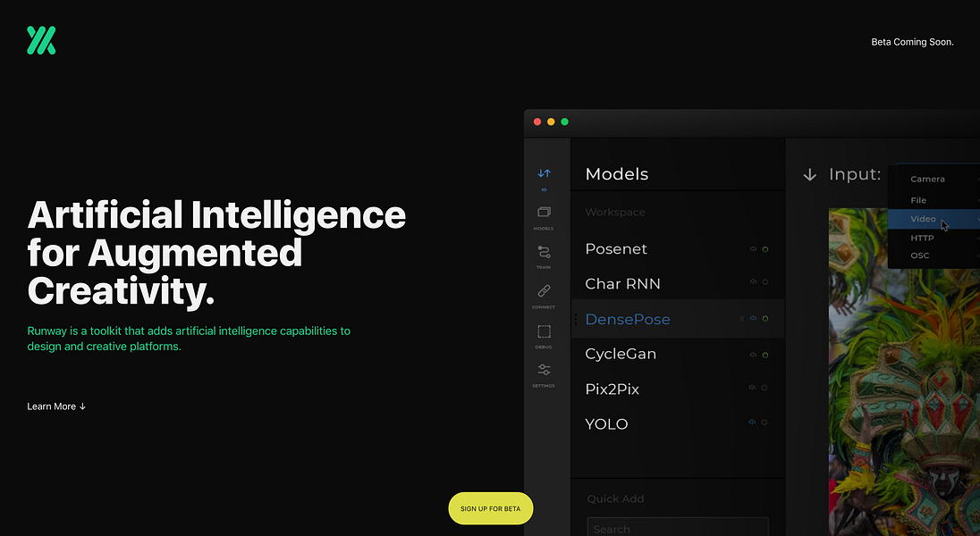This screenshot has height=536, width=980.
Task: Click the DensePose row drag handle dots
Action: (575, 319)
